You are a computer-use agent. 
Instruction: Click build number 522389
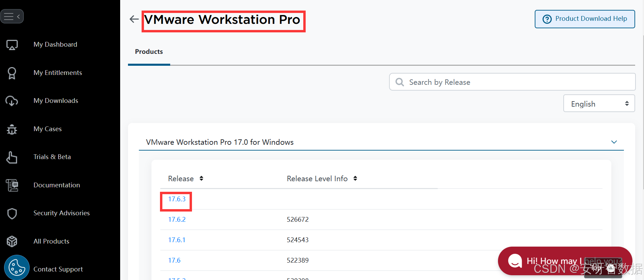[x=298, y=261]
